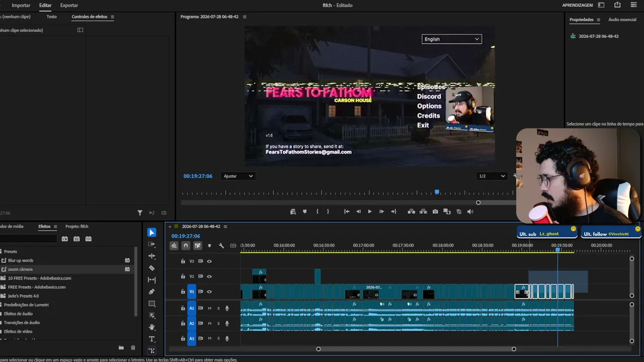Switch to Importar workspace tab
644x362 pixels.
21,5
